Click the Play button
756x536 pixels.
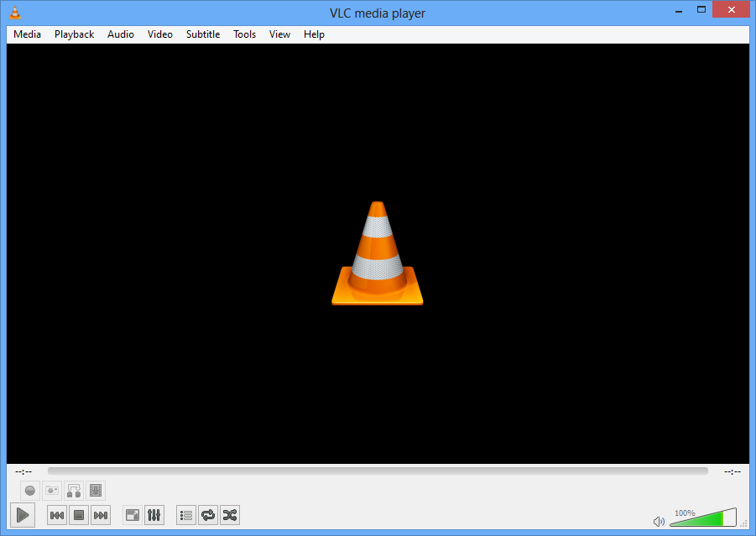[x=22, y=515]
